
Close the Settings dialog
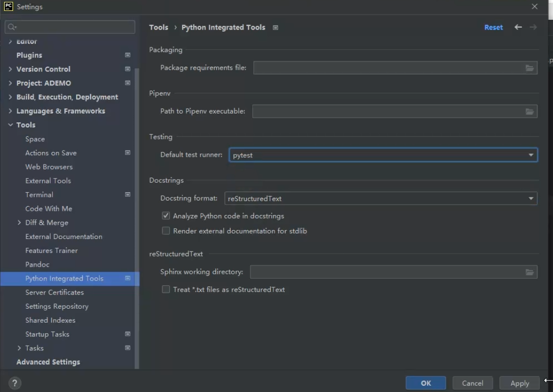coord(535,6)
